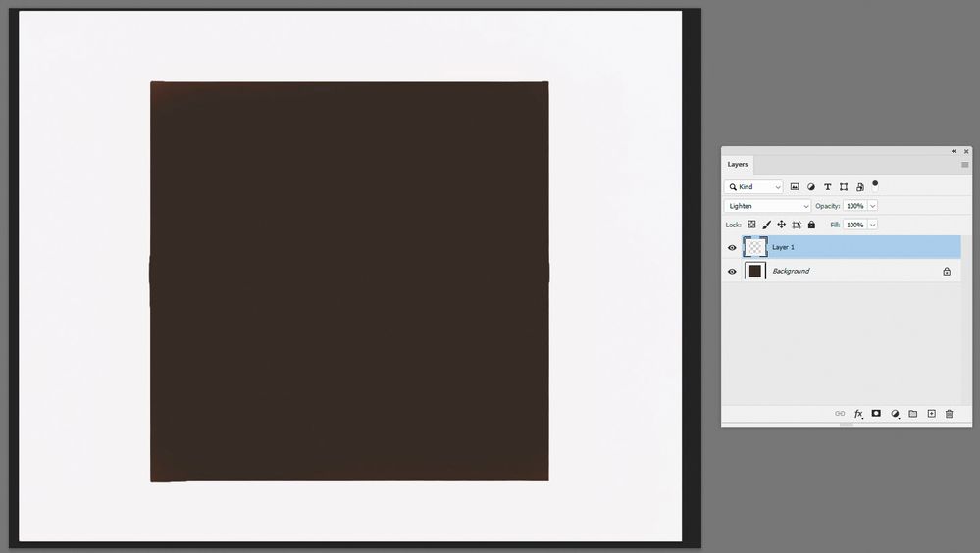Hide the Background layer visibility
980x553 pixels.
point(732,272)
